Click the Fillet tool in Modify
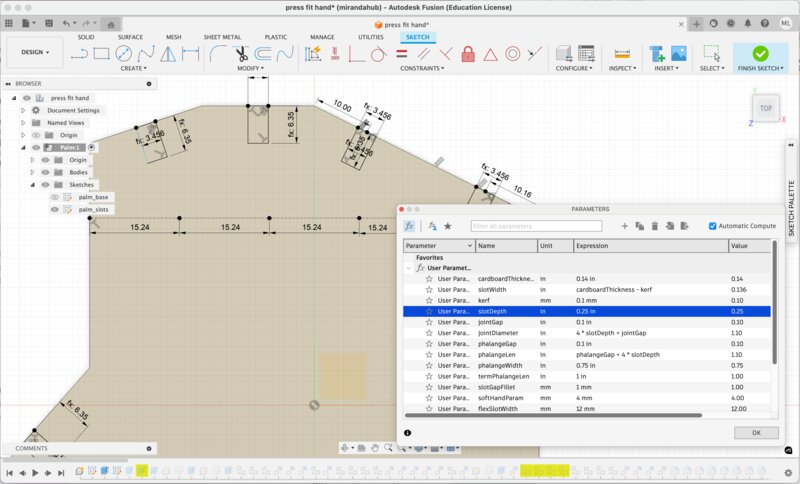Viewport: 800px width, 484px height. (218, 54)
